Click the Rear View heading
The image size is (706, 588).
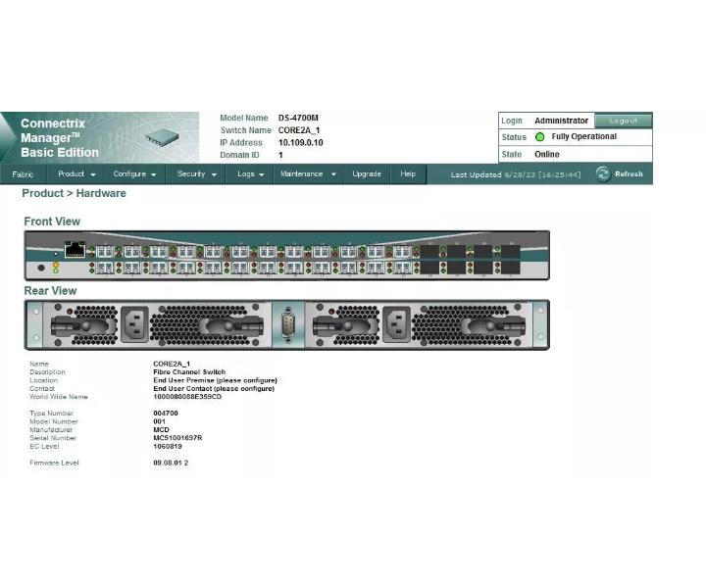click(x=50, y=291)
